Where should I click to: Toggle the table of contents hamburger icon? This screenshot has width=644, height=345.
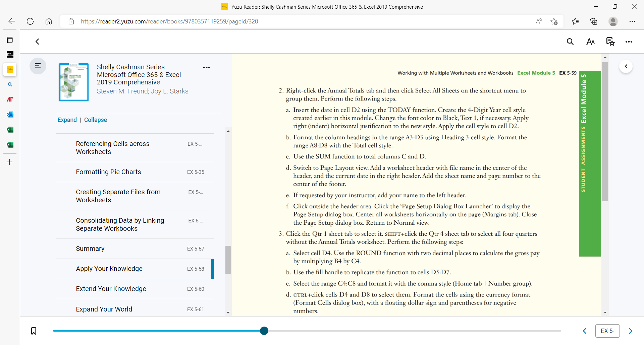coord(38,66)
